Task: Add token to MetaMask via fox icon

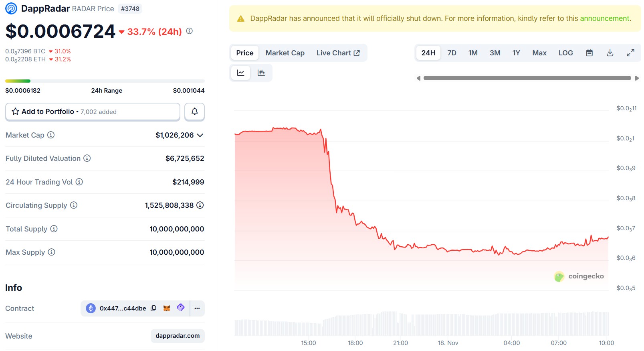Action: (167, 308)
